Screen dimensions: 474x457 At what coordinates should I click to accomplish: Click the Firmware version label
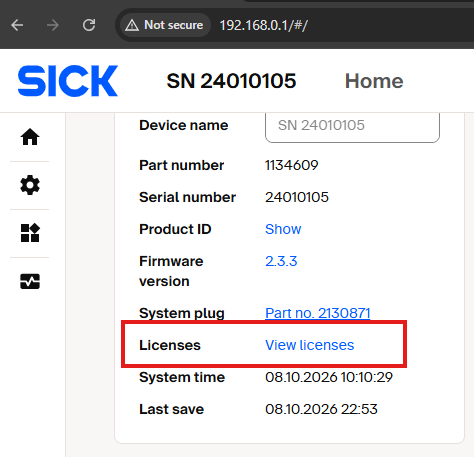click(171, 271)
